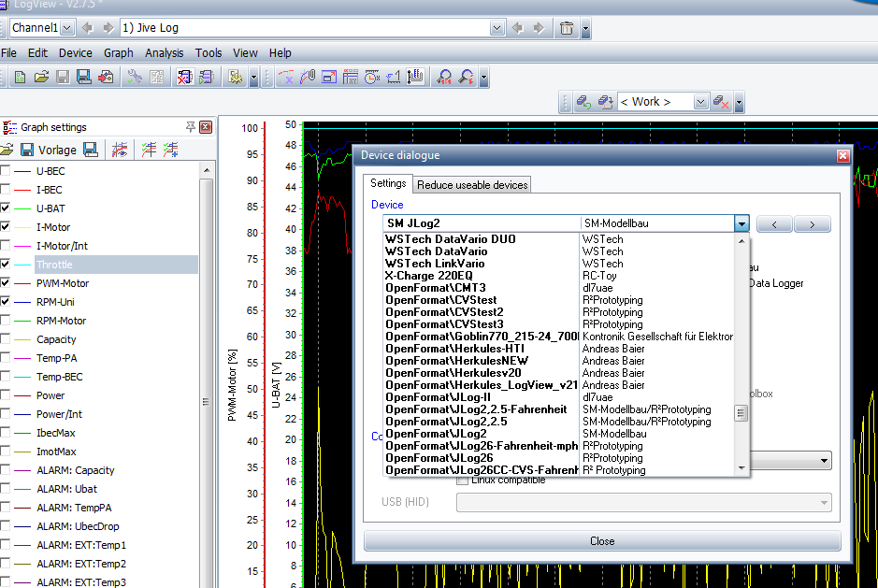
Task: Uncheck the RPM-Uni curve checkbox
Action: 5,301
